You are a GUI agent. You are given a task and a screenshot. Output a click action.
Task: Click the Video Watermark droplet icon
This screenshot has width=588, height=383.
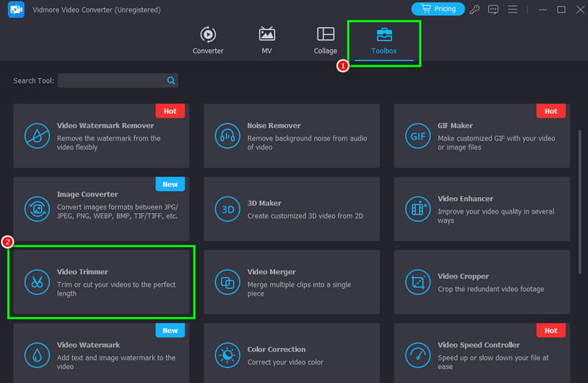[37, 355]
